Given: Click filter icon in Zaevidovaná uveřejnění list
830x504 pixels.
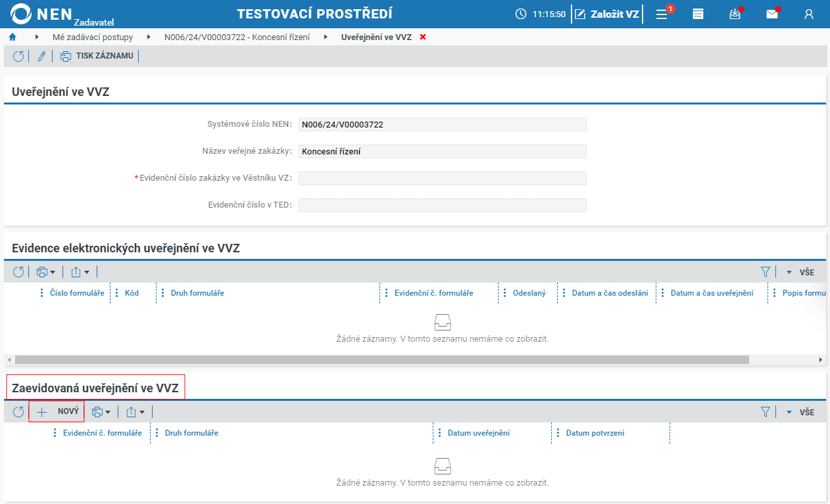Looking at the screenshot, I should [x=765, y=413].
